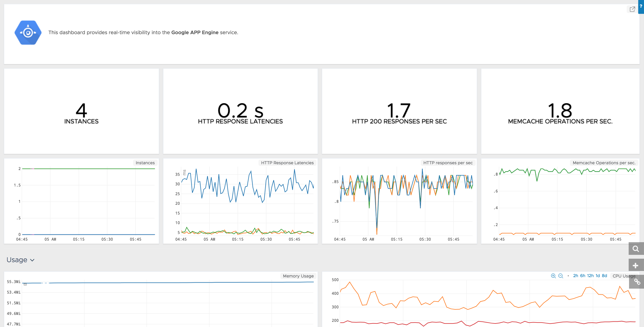Open dashboard in new window icon
The width and height of the screenshot is (644, 327).
[632, 9]
